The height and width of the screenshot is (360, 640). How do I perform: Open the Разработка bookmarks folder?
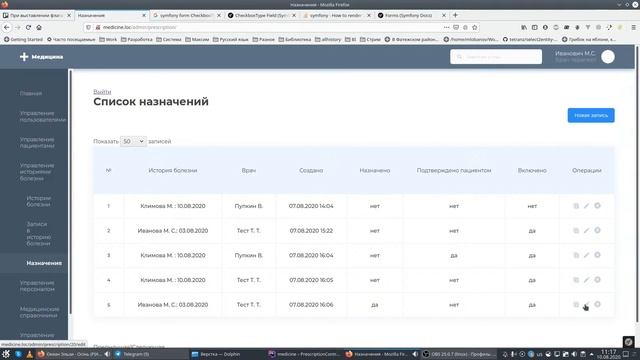coord(137,40)
